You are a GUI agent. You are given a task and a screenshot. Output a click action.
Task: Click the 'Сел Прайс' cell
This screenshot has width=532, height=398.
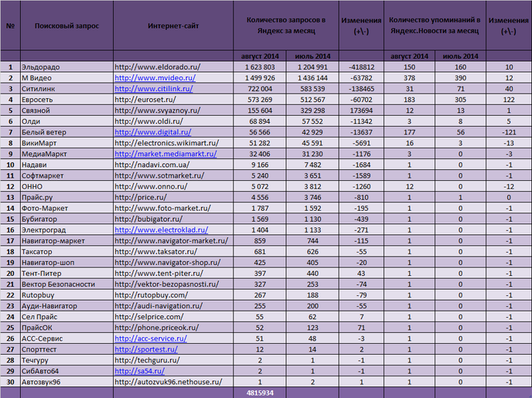click(66, 317)
